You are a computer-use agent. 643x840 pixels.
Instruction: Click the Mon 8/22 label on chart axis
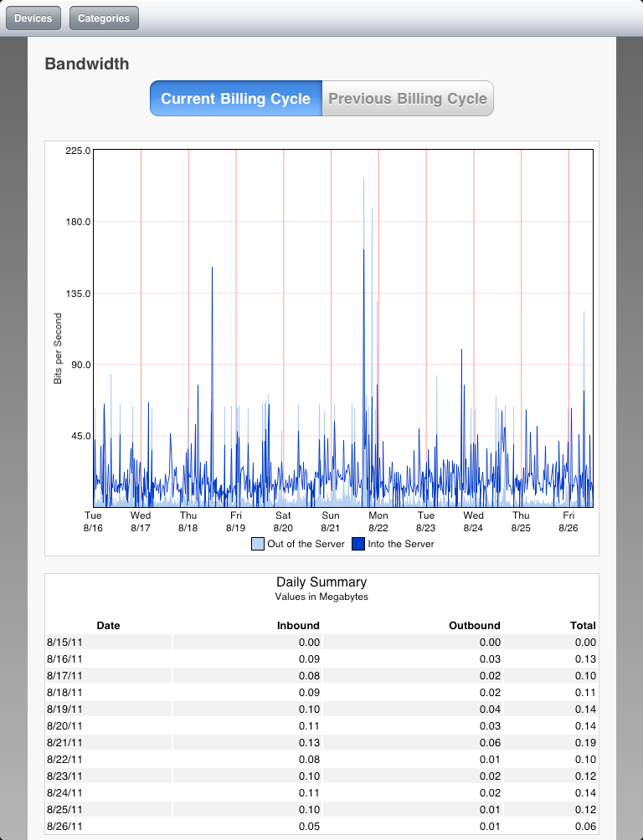(x=378, y=521)
